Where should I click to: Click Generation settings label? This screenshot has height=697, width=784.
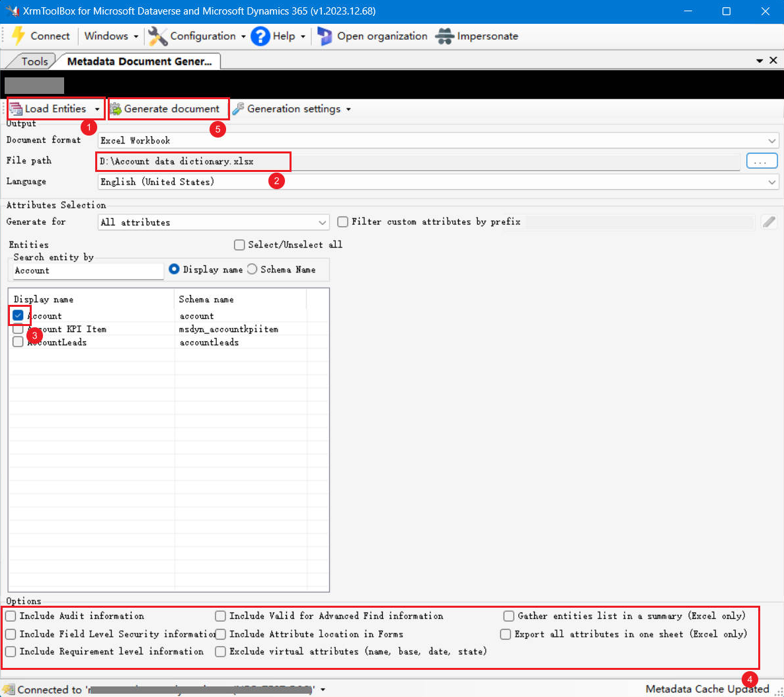(294, 108)
